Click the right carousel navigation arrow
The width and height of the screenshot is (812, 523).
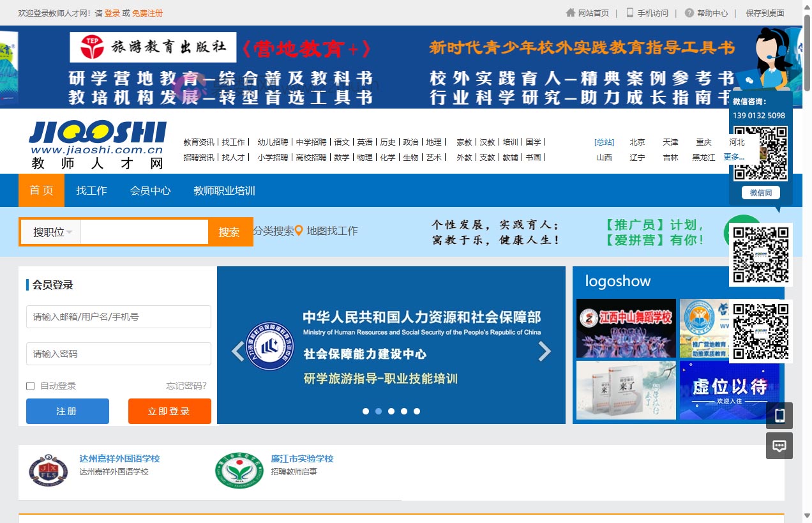[545, 351]
